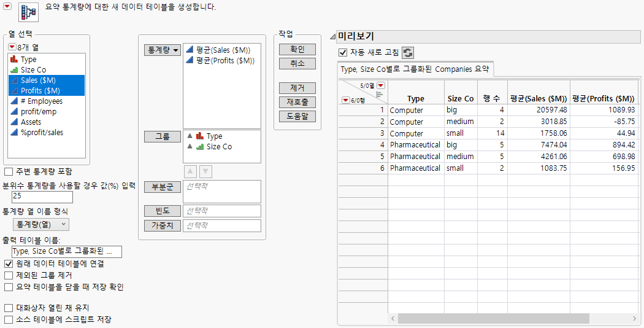Collapse the 미리보기 disclosure triangle

coord(332,37)
